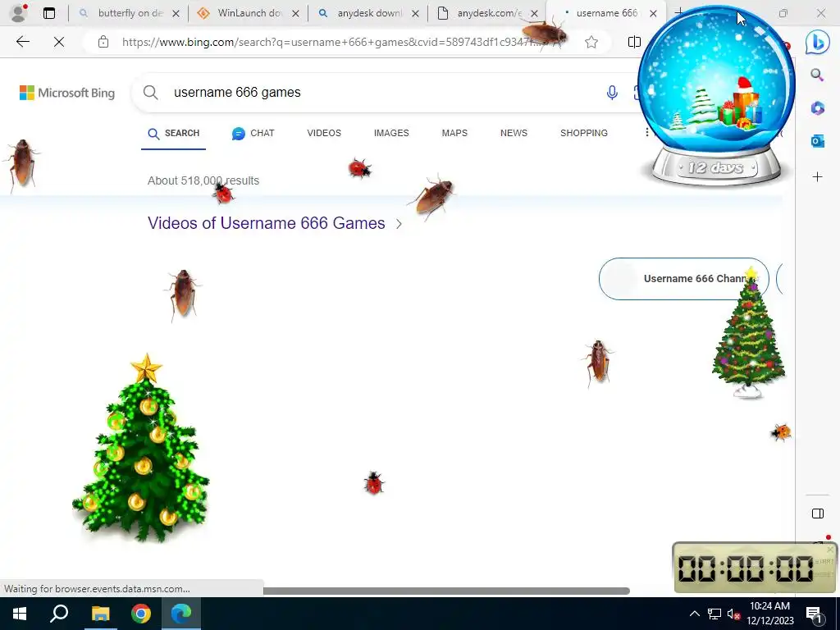View site information lock icon

tap(103, 42)
